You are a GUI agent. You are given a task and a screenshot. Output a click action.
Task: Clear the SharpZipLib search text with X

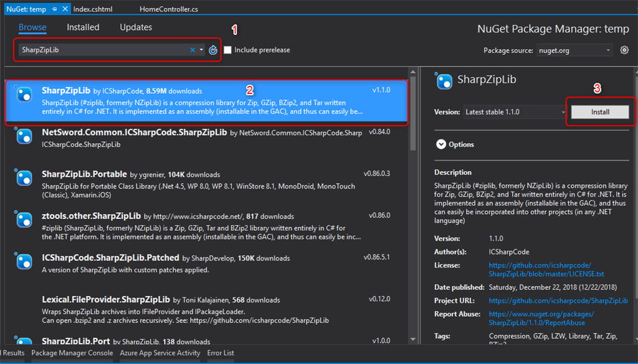pyautogui.click(x=193, y=50)
